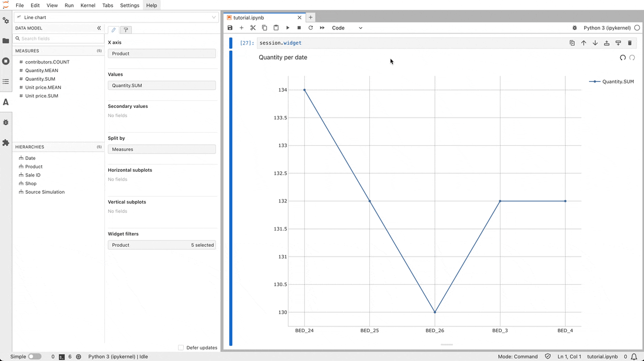
Task: Restart the kernel using the toolbar icon
Action: pos(310,28)
